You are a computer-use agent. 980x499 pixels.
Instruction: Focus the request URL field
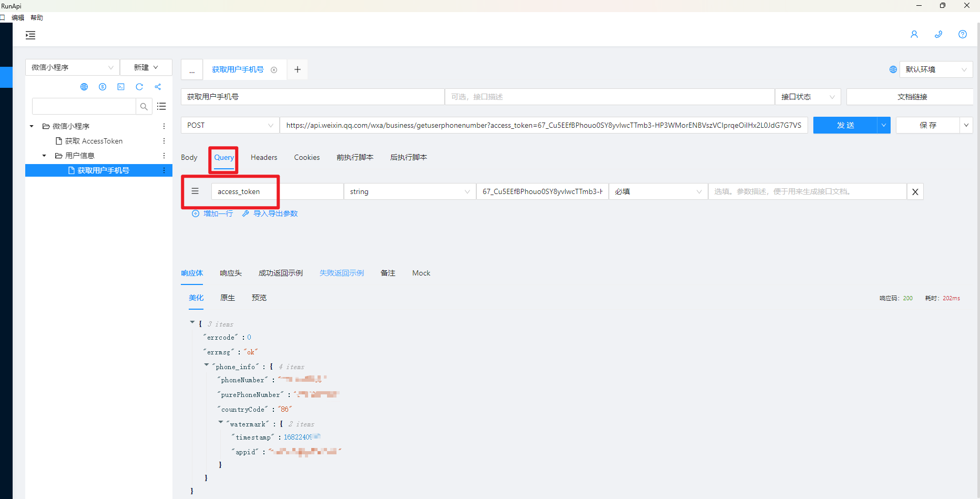click(x=544, y=125)
